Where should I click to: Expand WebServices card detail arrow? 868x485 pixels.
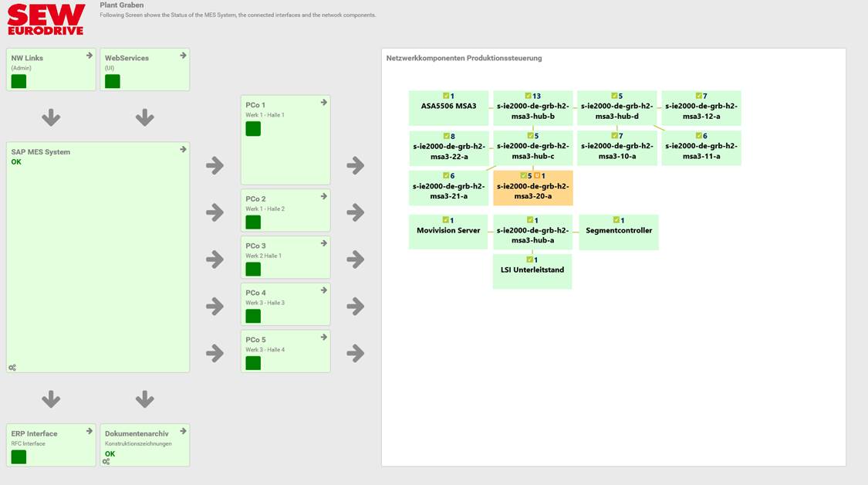click(x=182, y=55)
